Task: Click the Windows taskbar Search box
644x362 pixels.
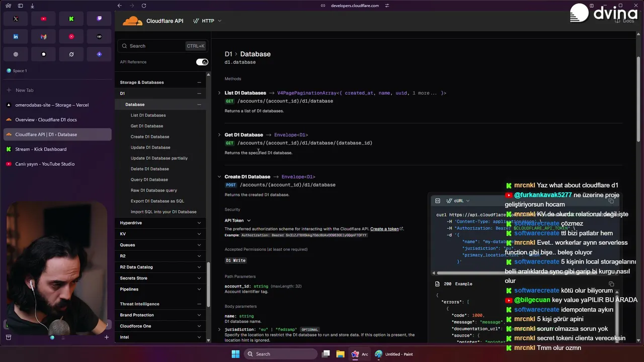Action: click(281, 354)
